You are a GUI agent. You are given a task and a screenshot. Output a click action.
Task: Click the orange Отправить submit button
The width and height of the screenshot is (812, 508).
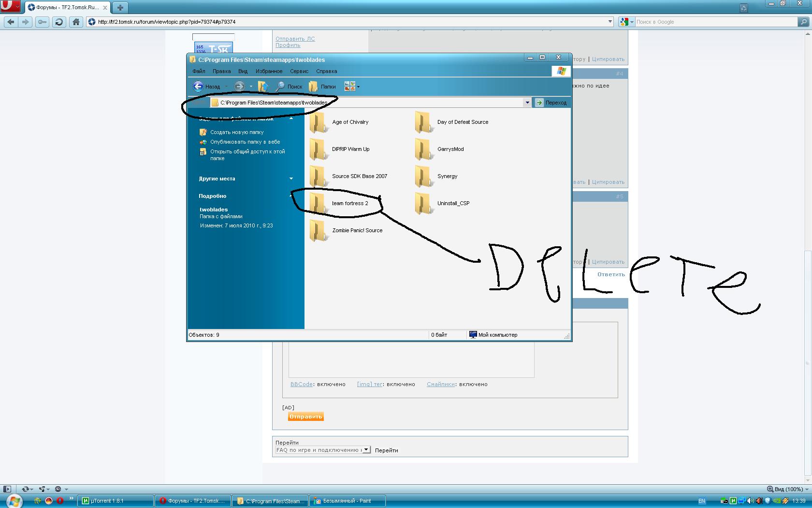pyautogui.click(x=305, y=417)
